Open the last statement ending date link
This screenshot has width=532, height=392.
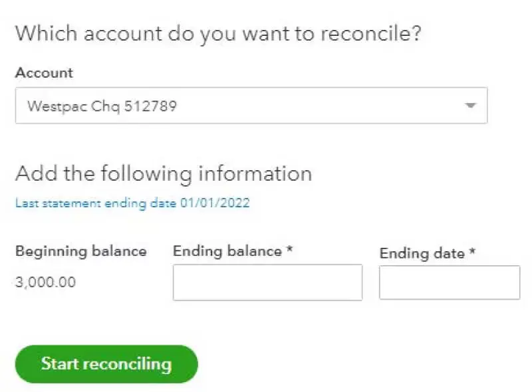(132, 203)
